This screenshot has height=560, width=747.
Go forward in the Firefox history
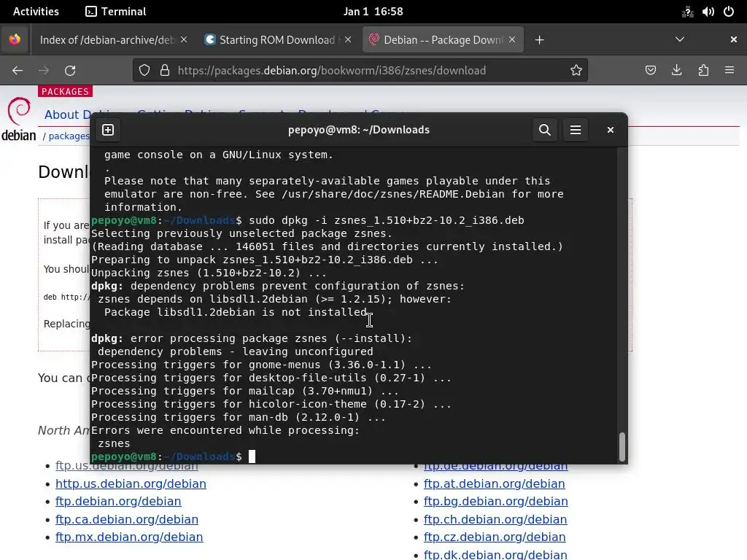pos(44,71)
